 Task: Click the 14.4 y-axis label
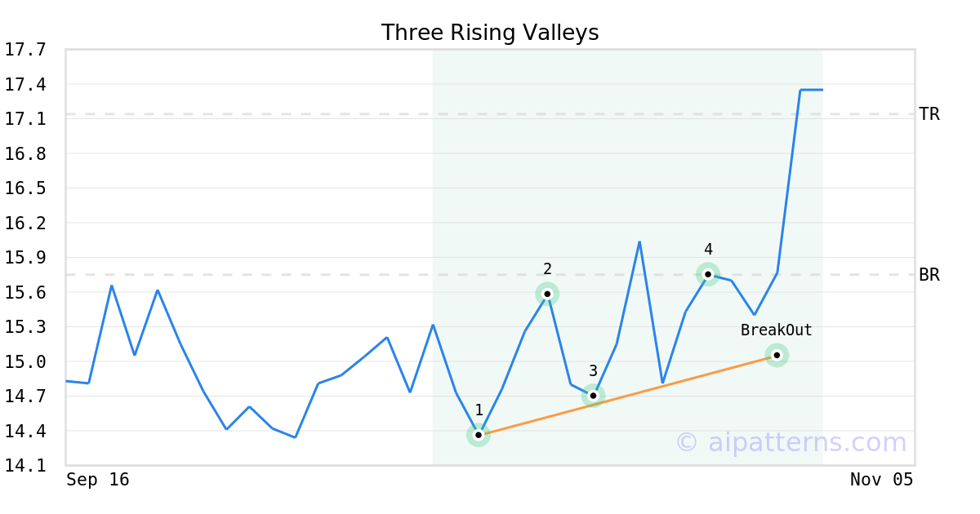point(25,431)
